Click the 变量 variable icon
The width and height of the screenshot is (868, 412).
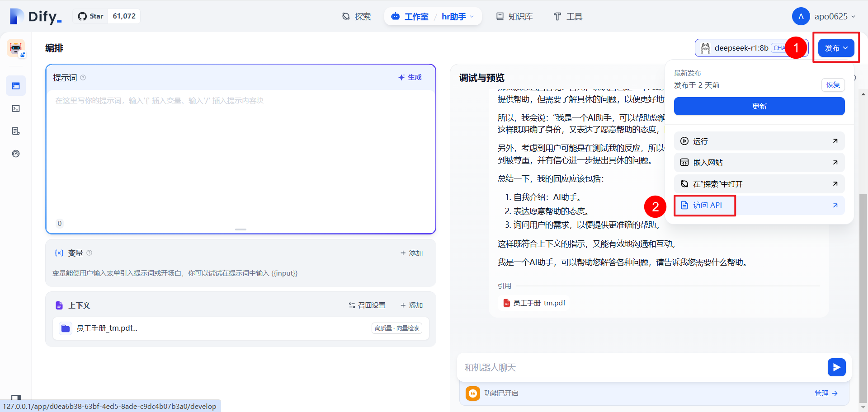tap(59, 253)
